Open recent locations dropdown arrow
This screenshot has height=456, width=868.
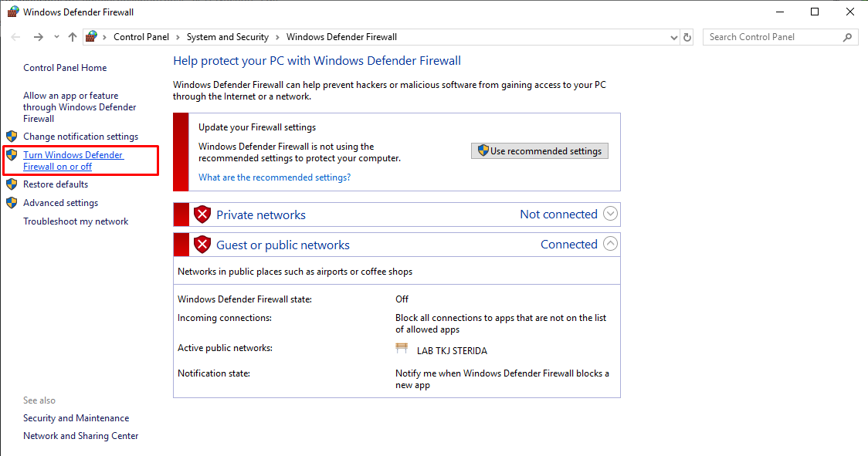coord(56,37)
